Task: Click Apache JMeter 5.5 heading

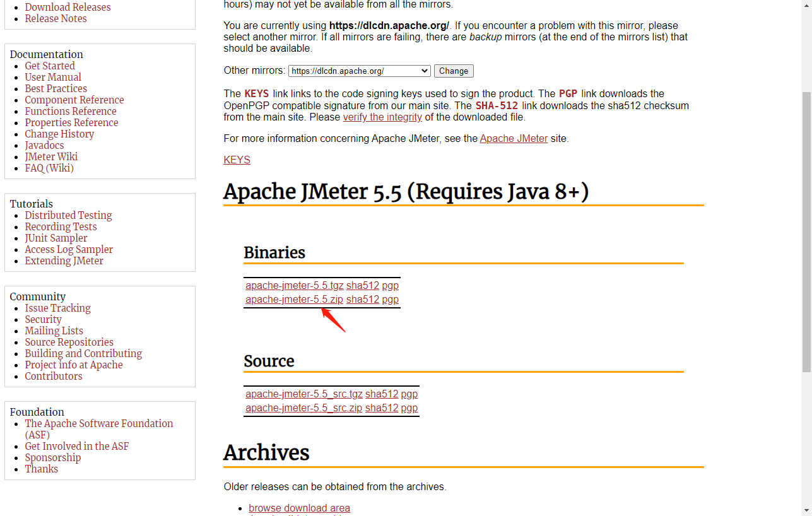Action: click(406, 191)
